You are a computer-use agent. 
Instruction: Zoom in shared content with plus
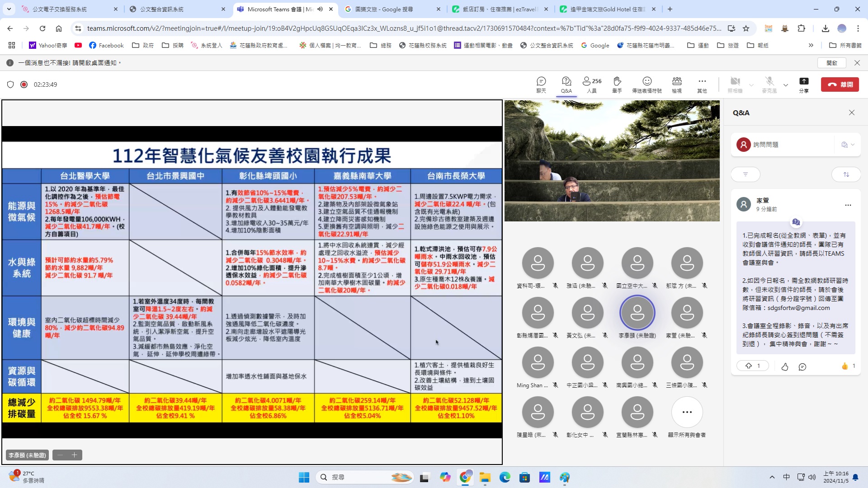[x=75, y=455]
